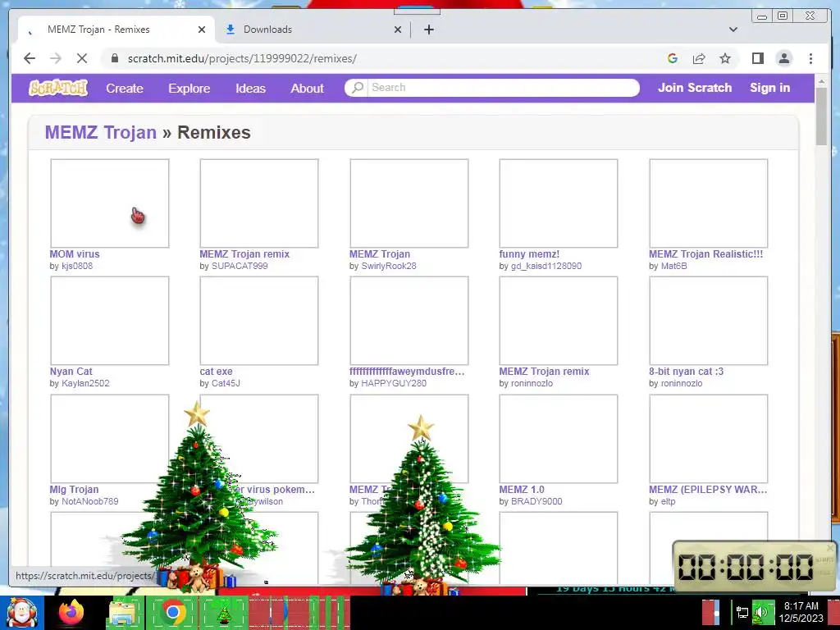Viewport: 840px width, 630px height.
Task: Open user kjs0808 profile
Action: (76, 266)
